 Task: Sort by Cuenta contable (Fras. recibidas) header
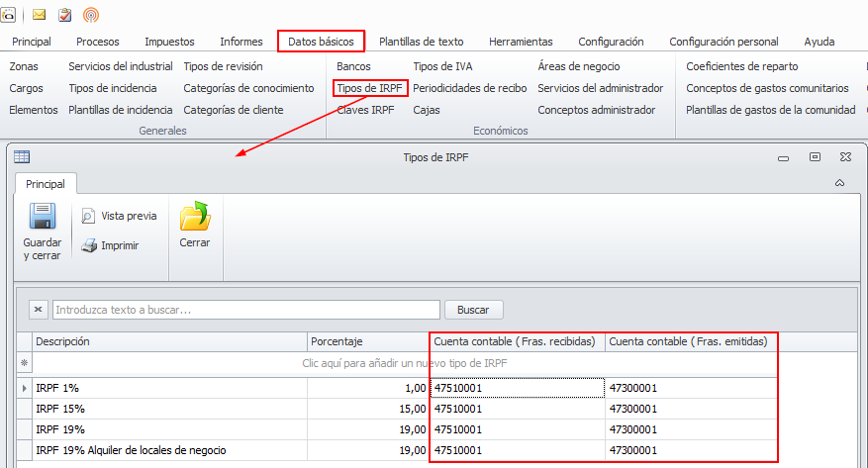517,342
